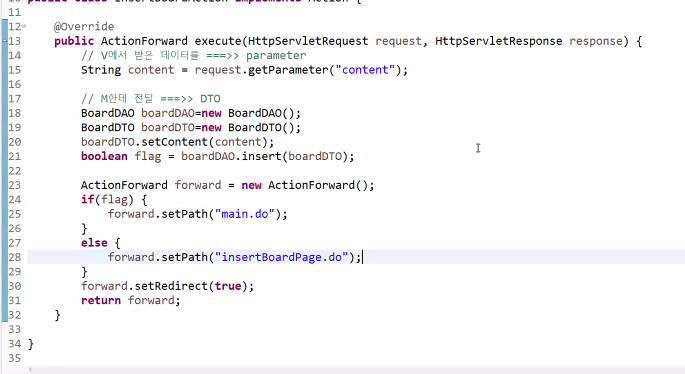Click 'setContent' method on line 20
The image size is (685, 374).
click(174, 142)
